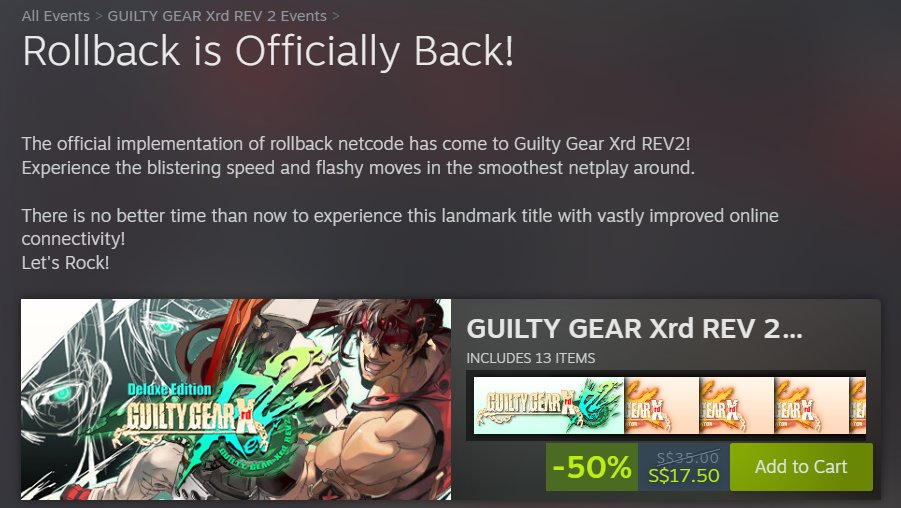
Task: Open the GUILTY GEAR Xrd REV 2... bundle title
Action: coord(634,329)
